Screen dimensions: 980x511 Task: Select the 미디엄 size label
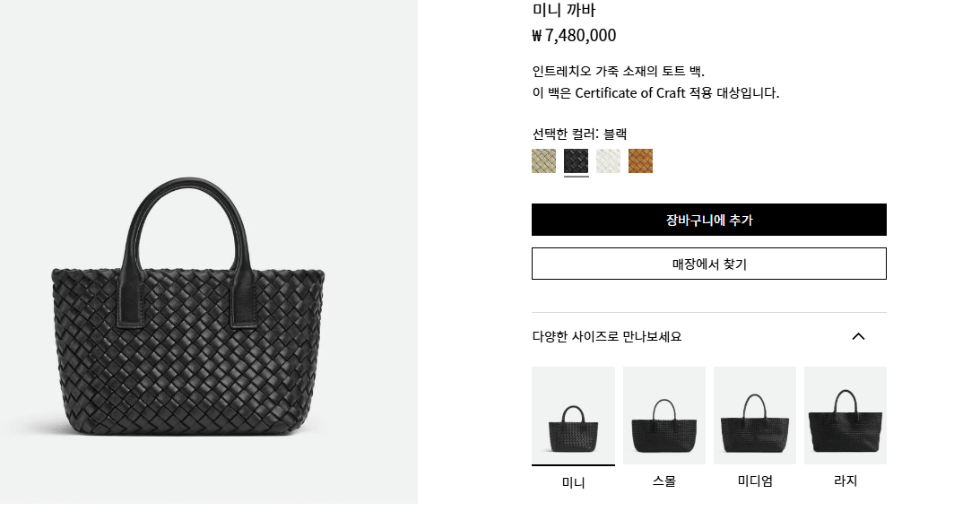coord(755,481)
